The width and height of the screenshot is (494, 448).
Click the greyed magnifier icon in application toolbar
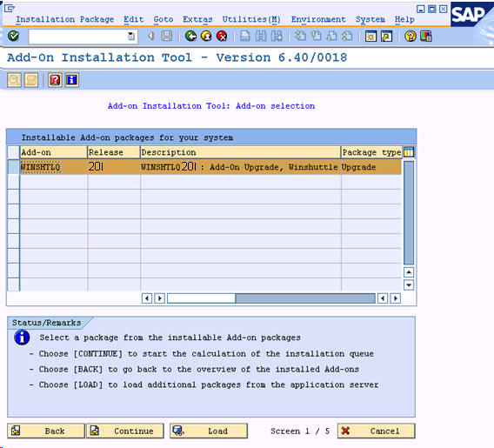pos(14,80)
